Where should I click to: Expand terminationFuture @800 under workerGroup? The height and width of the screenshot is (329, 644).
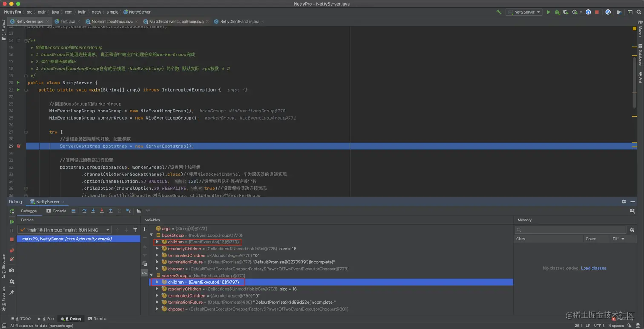pyautogui.click(x=157, y=302)
